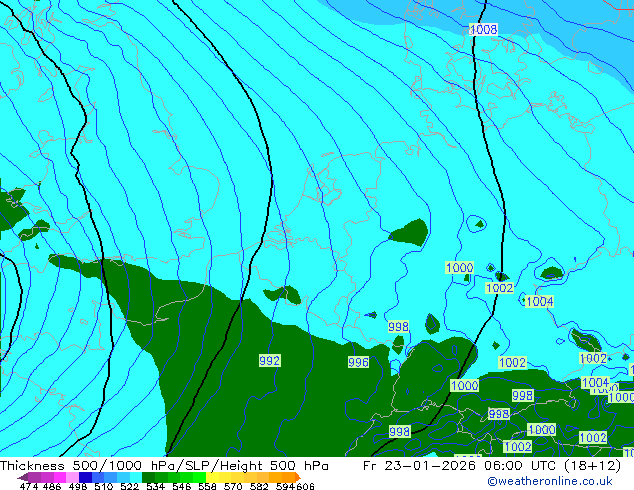634x490 pixels.
Task: Click the date 'Fr 23-01-2026'
Action: (x=419, y=466)
